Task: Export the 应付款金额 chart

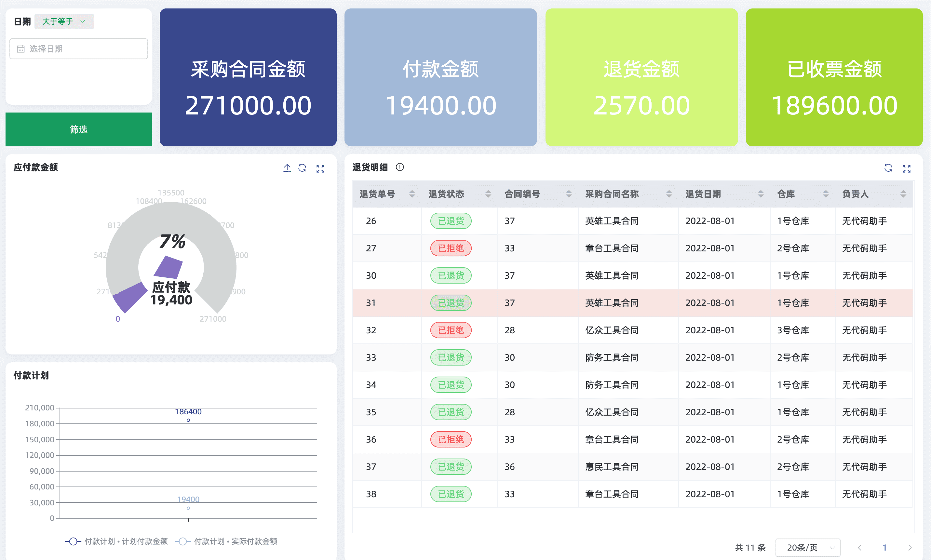Action: pyautogui.click(x=287, y=168)
